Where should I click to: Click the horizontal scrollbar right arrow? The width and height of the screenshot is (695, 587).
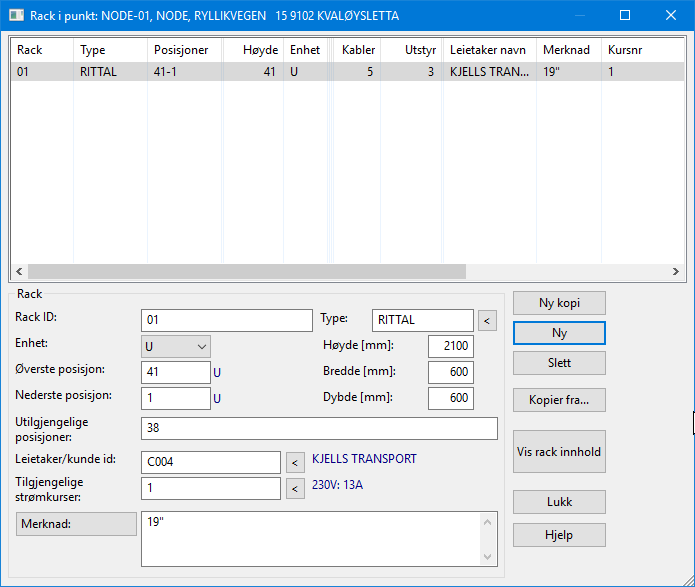coord(675,271)
